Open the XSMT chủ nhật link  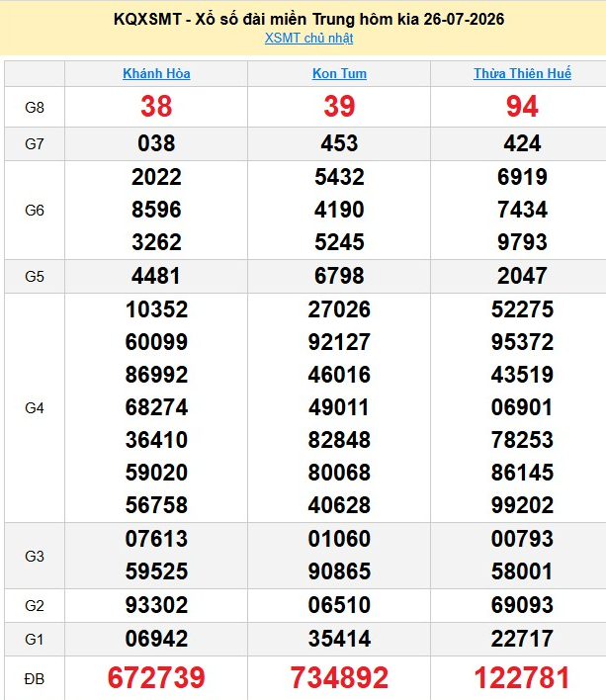308,38
